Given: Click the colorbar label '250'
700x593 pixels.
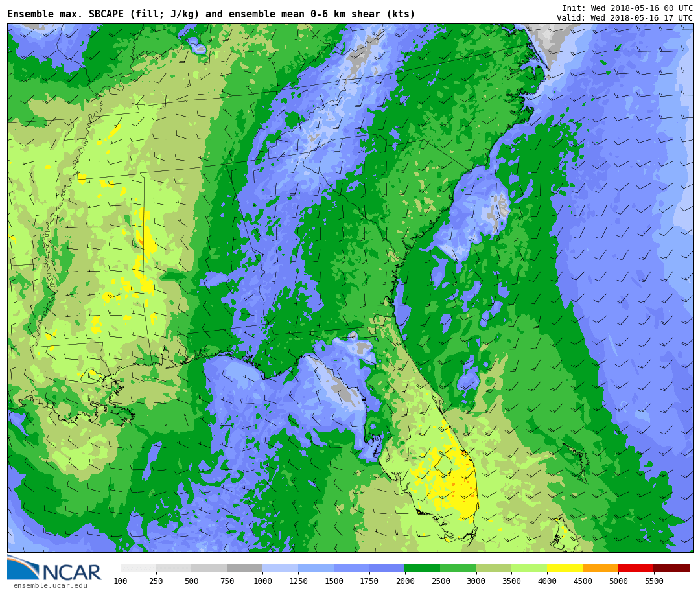Looking at the screenshot, I should pyautogui.click(x=156, y=581).
